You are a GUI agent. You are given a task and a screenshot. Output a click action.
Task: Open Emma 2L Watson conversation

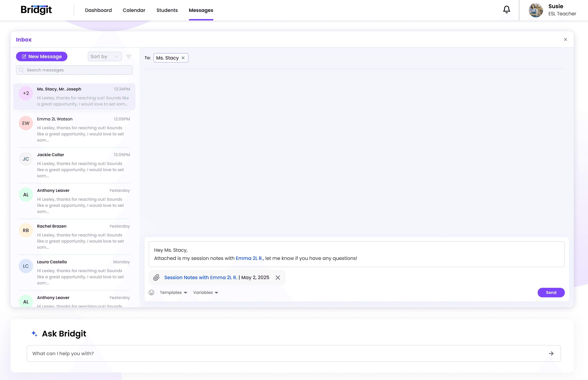click(x=74, y=130)
